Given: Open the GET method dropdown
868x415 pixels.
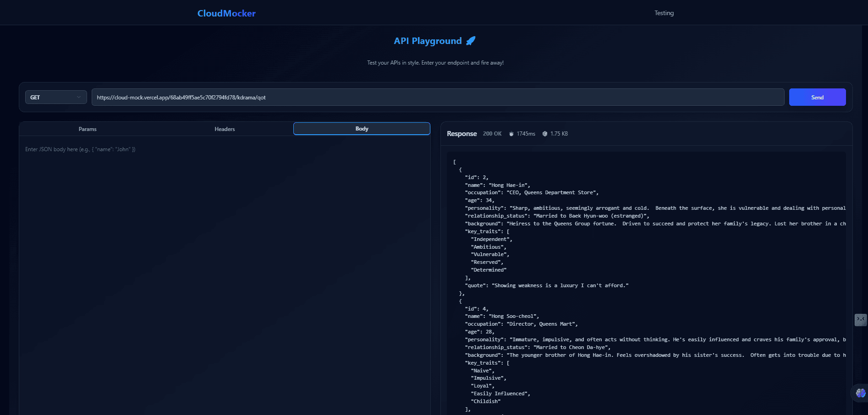Looking at the screenshot, I should pyautogui.click(x=55, y=97).
